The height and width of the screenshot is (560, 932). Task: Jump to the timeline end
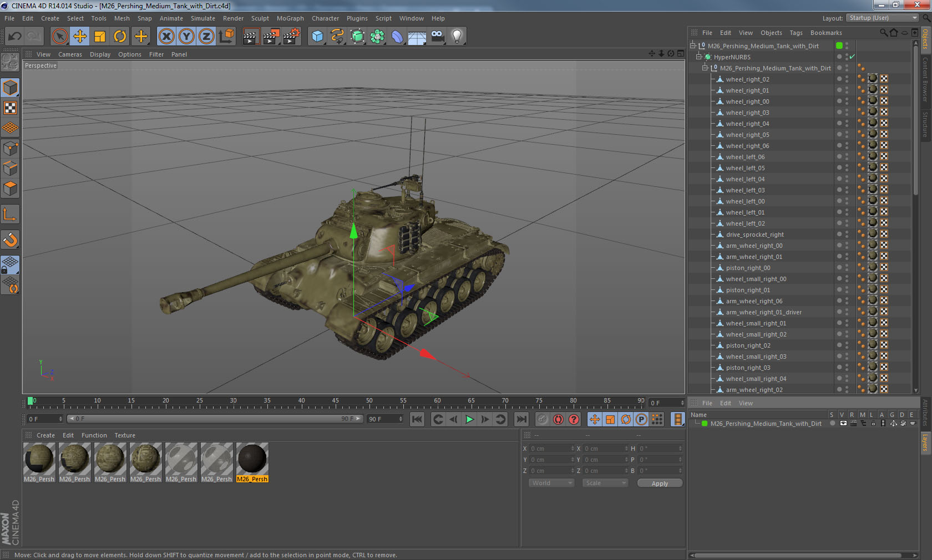pos(521,419)
